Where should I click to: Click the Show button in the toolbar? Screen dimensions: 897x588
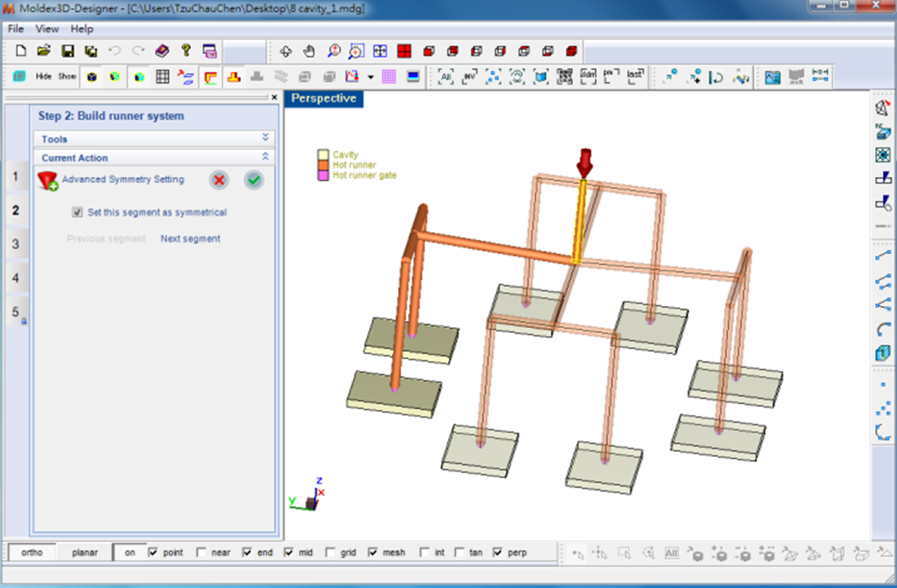click(x=67, y=76)
